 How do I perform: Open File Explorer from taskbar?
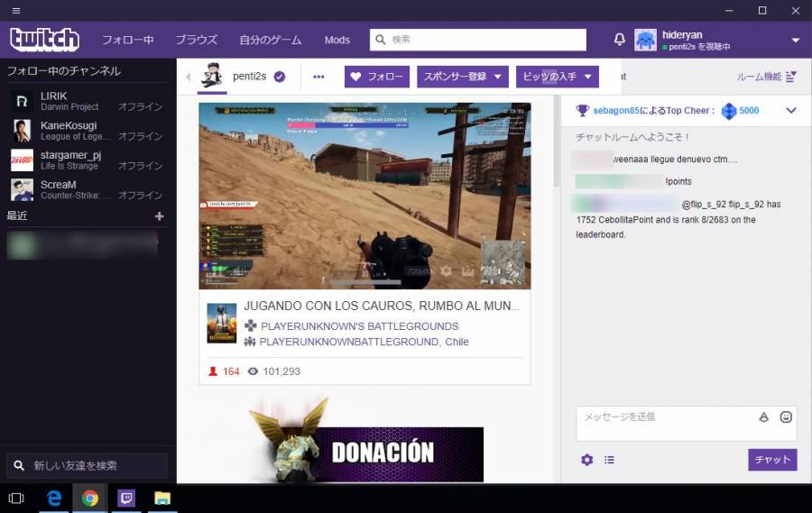tap(162, 498)
